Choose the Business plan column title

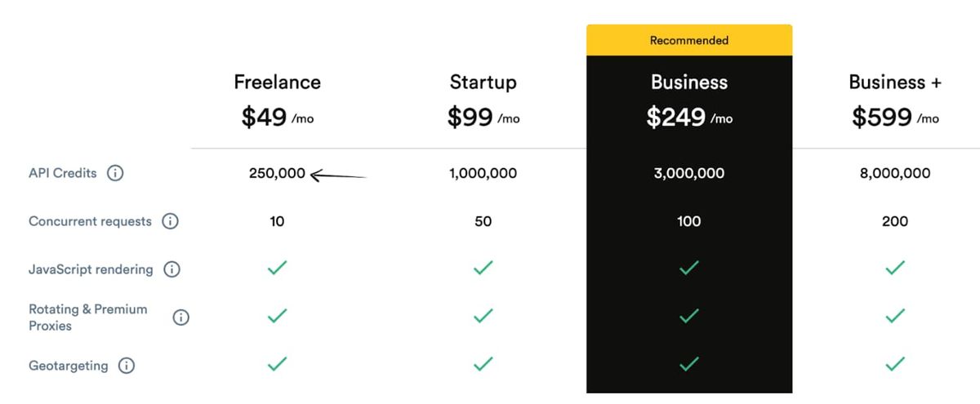coord(689,82)
